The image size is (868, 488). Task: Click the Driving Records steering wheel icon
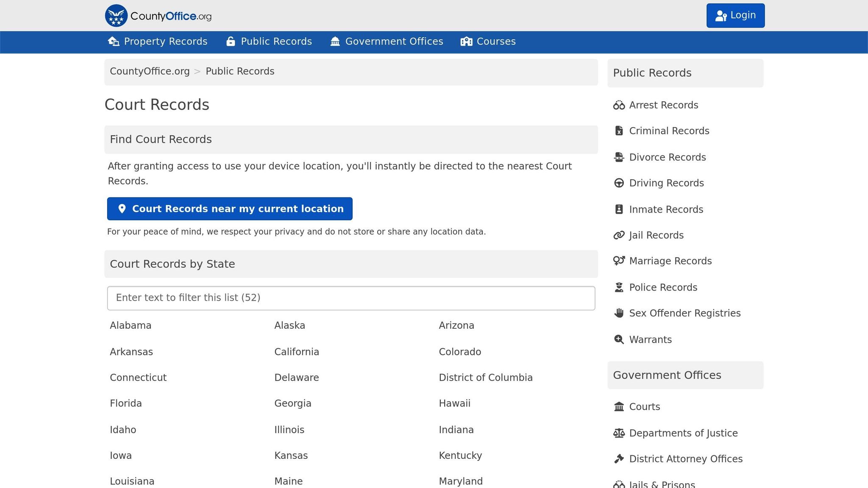(x=619, y=183)
